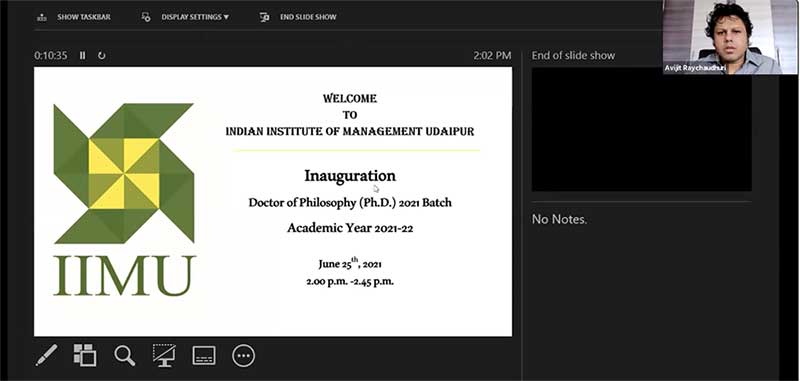Click 'Academic Year 2021-22' text
The height and width of the screenshot is (381, 800).
350,228
